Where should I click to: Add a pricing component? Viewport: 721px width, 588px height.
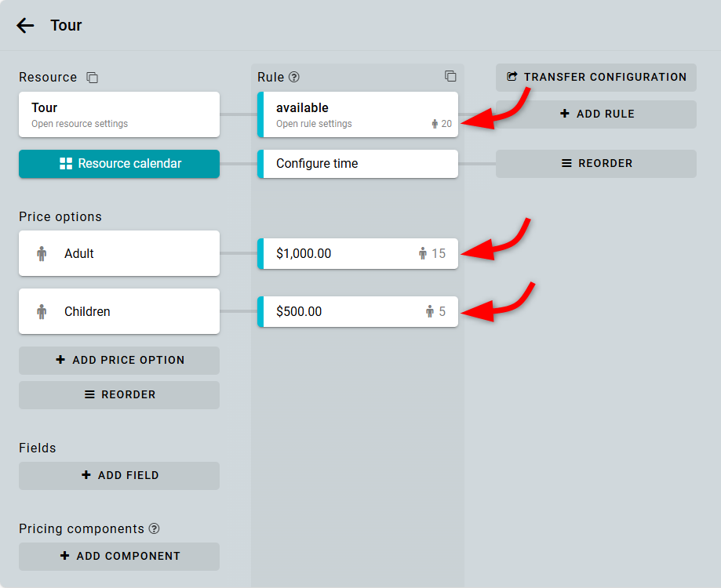[119, 557]
